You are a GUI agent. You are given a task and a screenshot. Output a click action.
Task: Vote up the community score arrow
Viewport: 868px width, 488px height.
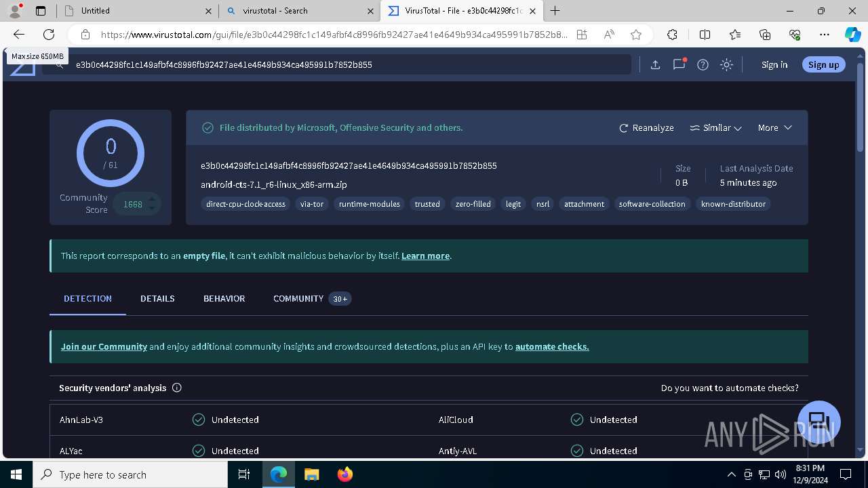pyautogui.click(x=153, y=199)
